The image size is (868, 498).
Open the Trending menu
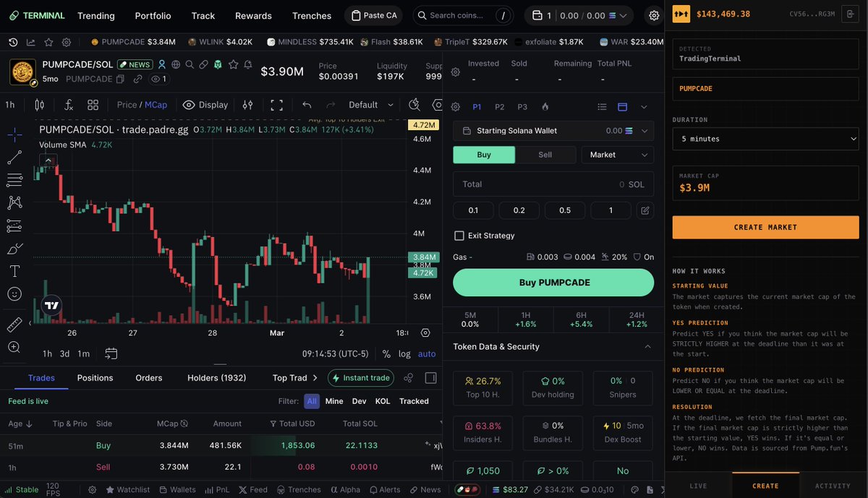coord(96,15)
